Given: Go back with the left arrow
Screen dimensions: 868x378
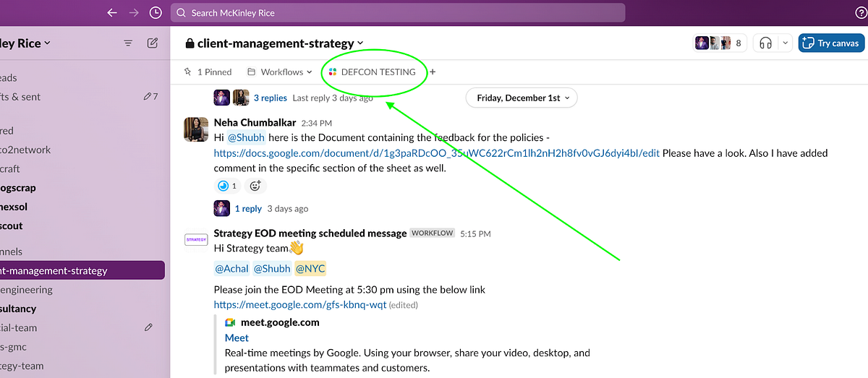Looking at the screenshot, I should tap(111, 12).
